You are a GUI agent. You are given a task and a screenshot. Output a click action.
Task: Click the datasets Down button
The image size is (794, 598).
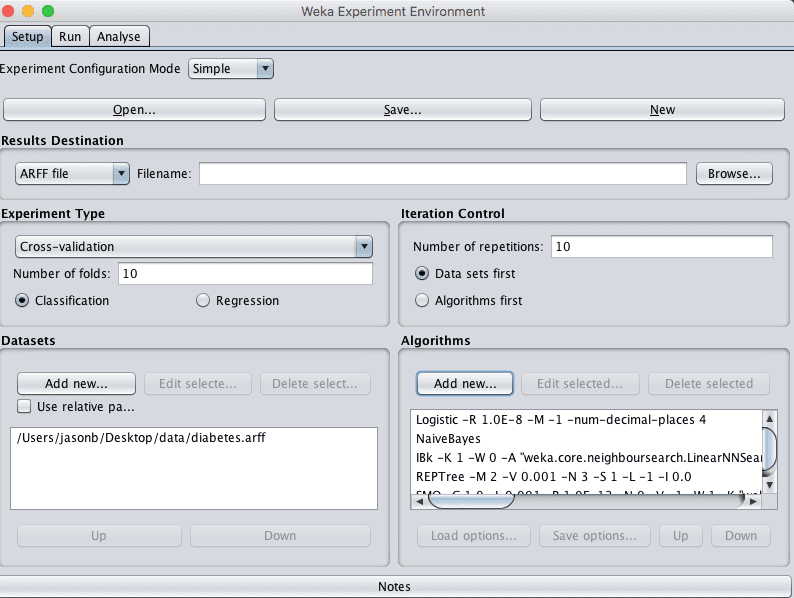tap(280, 536)
